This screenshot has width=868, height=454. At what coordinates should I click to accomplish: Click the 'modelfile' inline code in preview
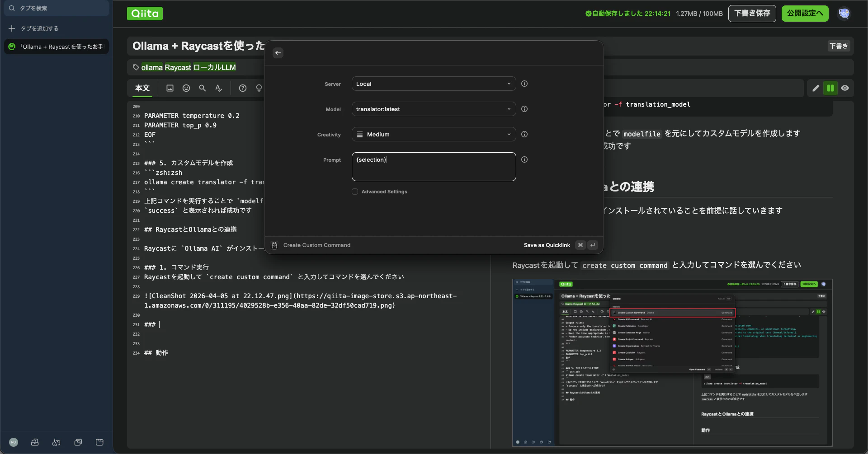(642, 134)
